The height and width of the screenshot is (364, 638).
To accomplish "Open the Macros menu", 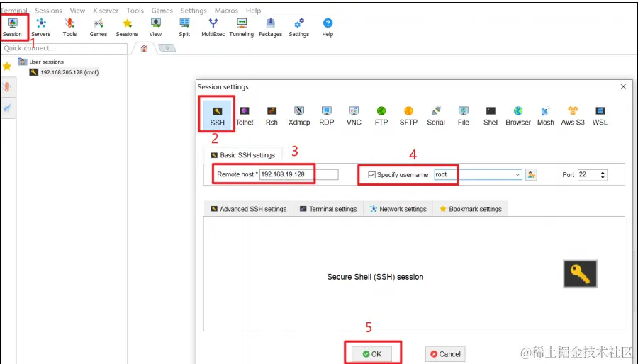I will pyautogui.click(x=226, y=11).
